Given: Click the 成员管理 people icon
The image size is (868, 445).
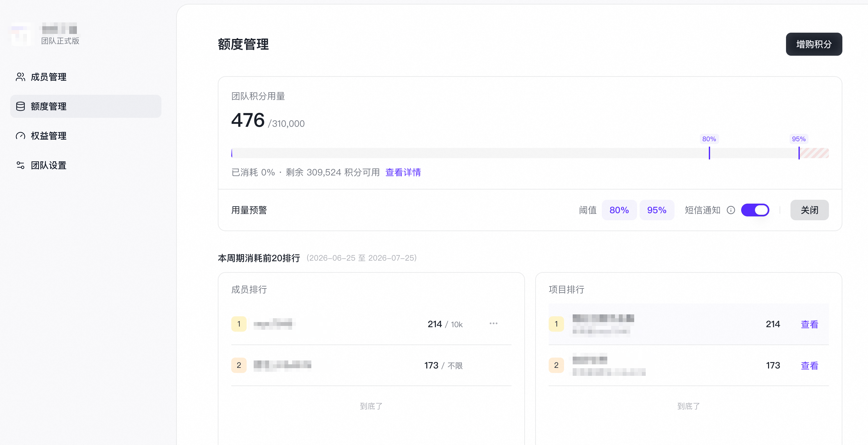Looking at the screenshot, I should 20,77.
